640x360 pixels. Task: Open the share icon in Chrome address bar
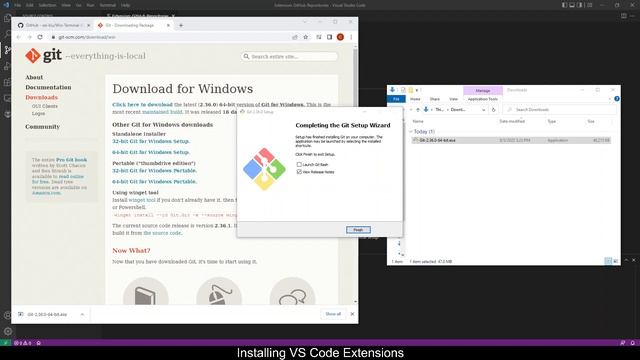(x=295, y=37)
